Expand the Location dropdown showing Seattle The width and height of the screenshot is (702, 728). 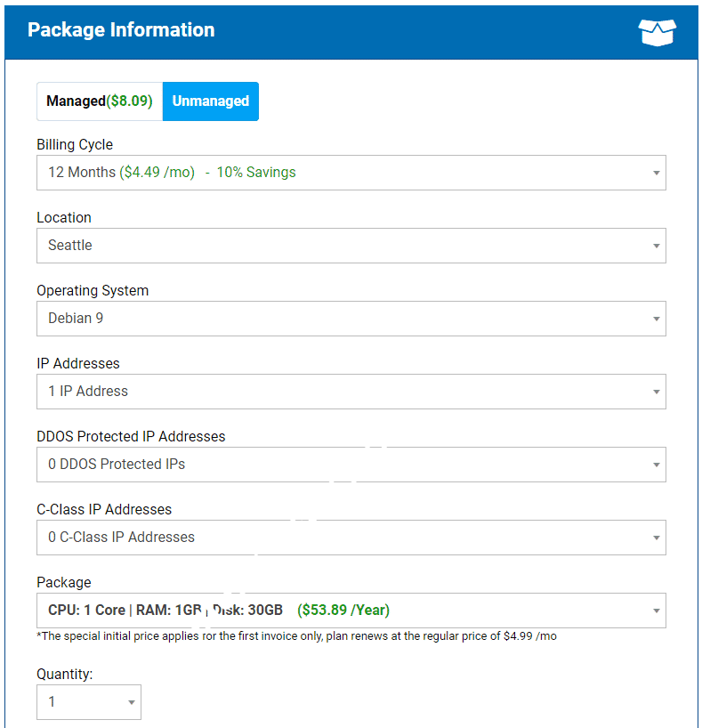[x=351, y=246]
